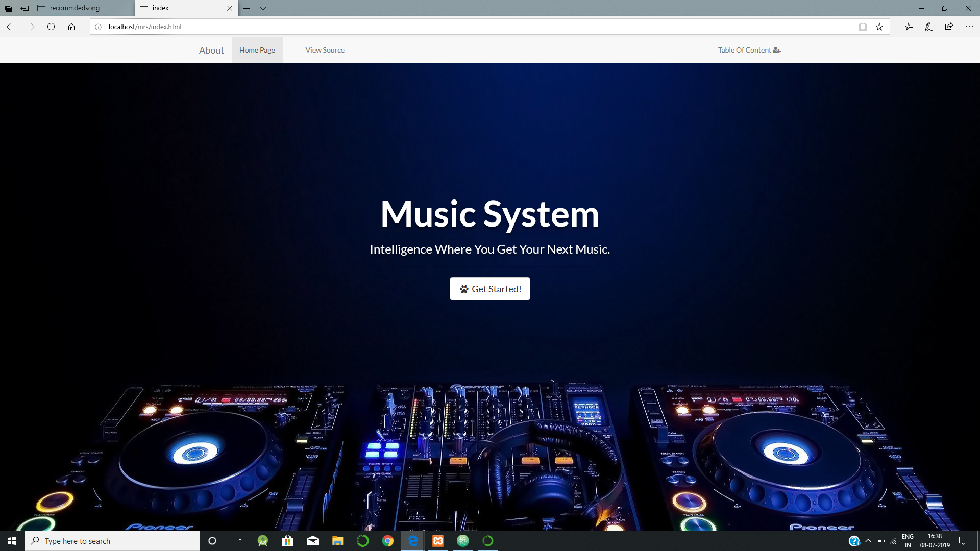Click the browser refresh icon
Viewport: 980px width, 551px height.
coord(51,27)
